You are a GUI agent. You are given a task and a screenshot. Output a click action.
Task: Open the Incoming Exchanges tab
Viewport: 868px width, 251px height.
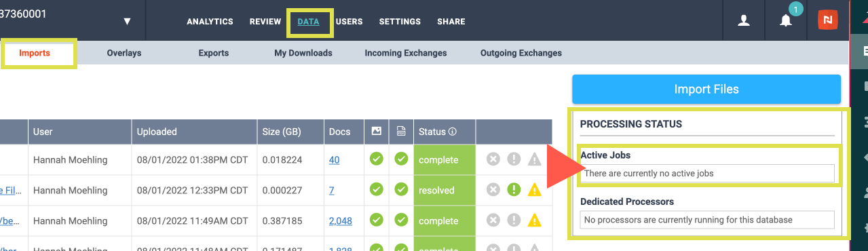406,53
